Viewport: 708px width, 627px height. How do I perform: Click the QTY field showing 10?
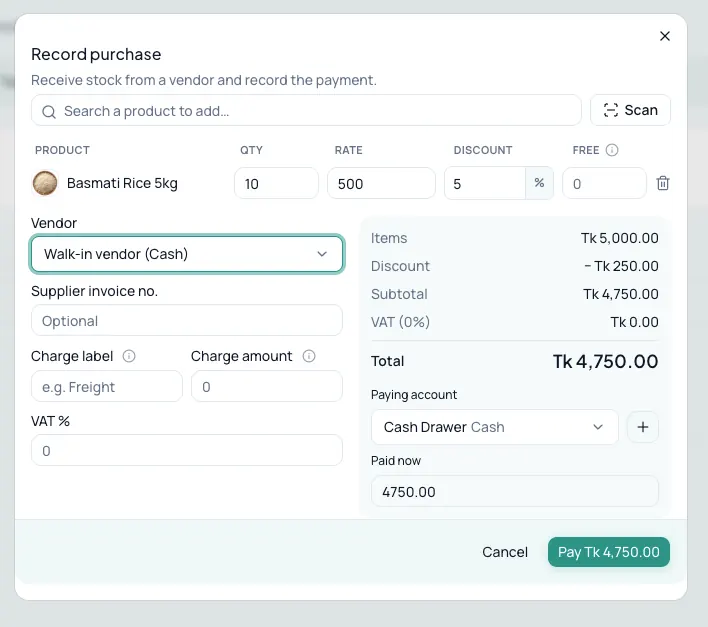pos(276,183)
